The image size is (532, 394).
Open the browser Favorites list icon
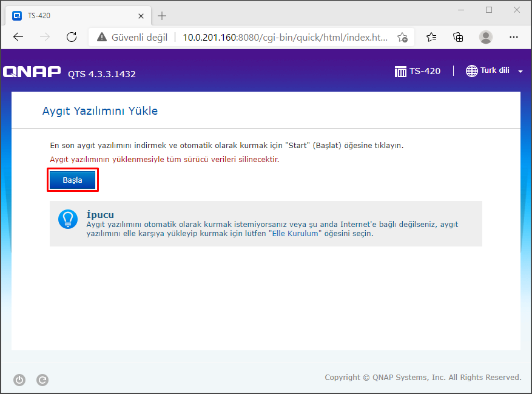[431, 37]
